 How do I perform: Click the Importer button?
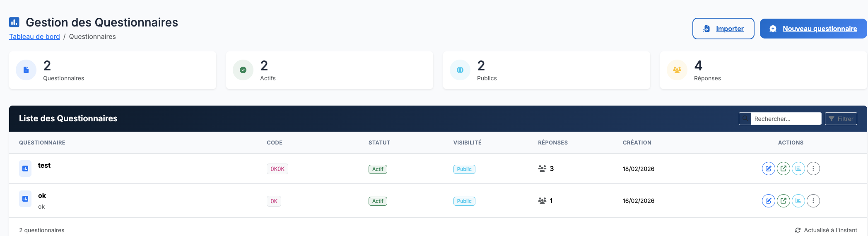click(723, 29)
